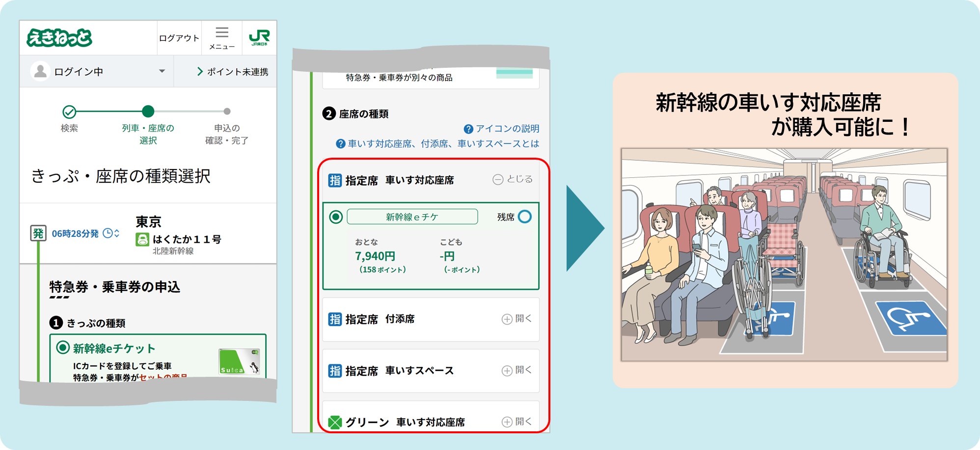Viewport: 980px width, 450px height.
Task: Click the 東京 station name
Action: pos(149,222)
